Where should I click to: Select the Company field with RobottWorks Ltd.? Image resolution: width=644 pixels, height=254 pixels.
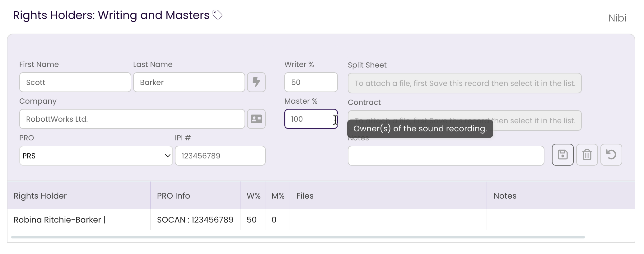[x=132, y=119]
